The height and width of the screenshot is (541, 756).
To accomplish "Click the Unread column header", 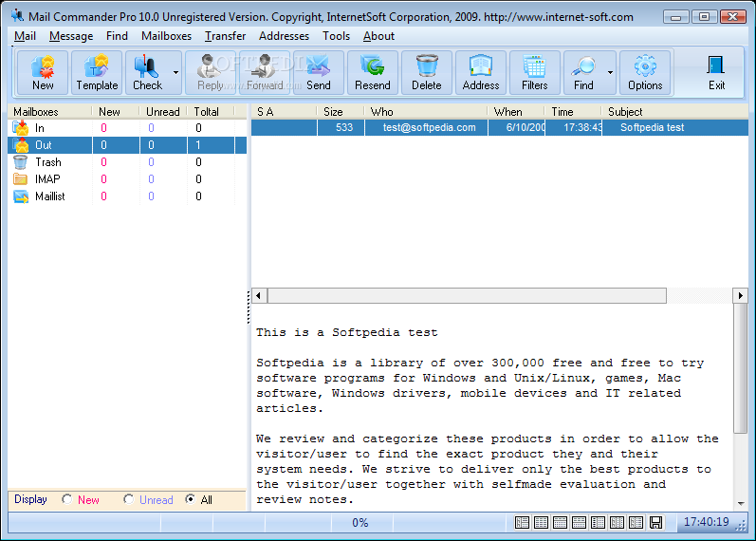I will (163, 112).
